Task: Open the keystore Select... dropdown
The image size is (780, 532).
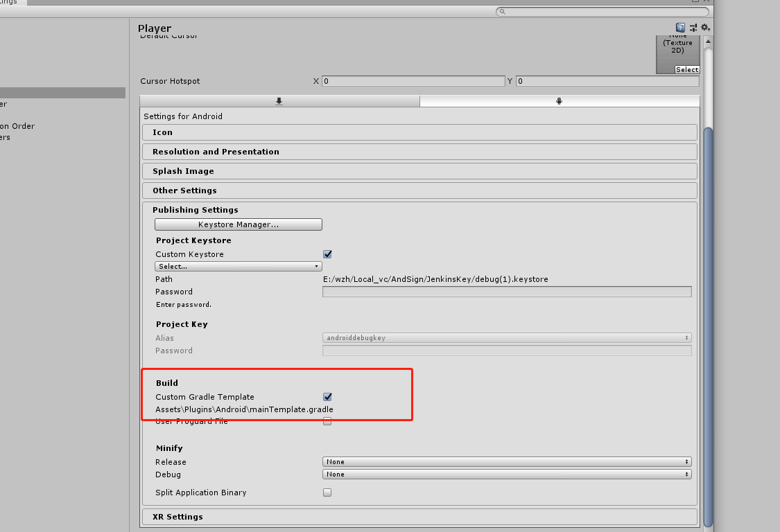Action: (239, 267)
